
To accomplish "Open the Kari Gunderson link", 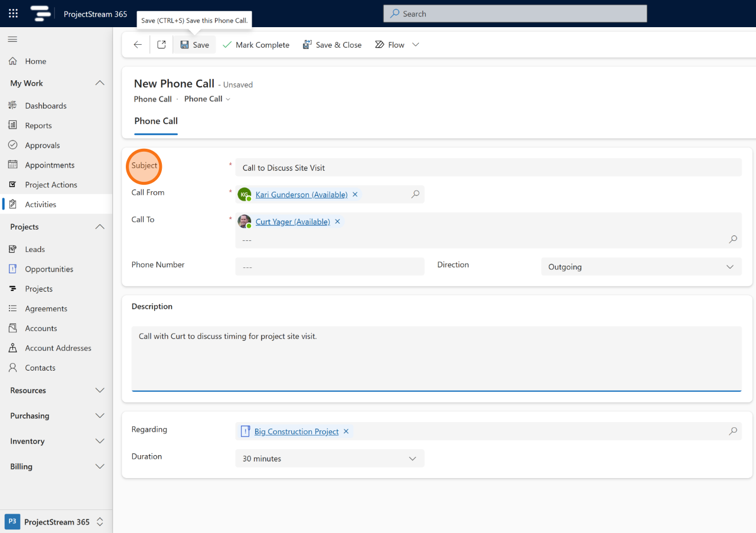I will [301, 195].
